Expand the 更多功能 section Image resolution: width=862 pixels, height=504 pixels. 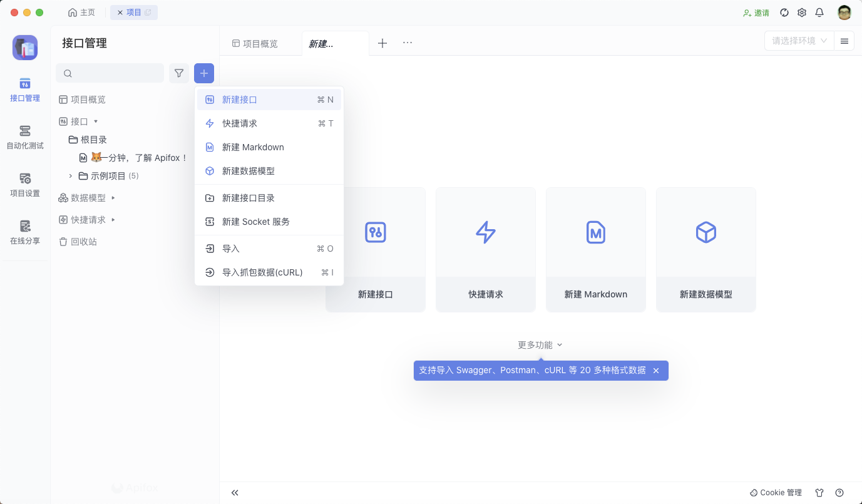point(539,344)
